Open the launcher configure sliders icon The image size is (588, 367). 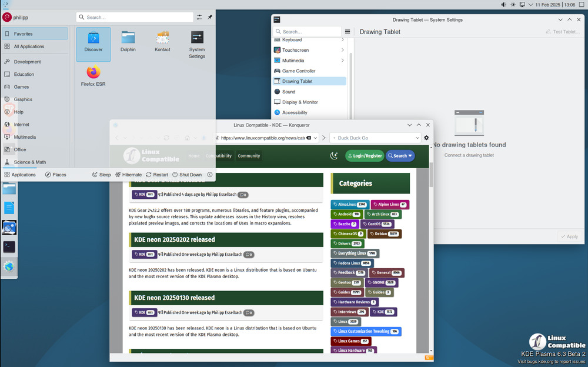pyautogui.click(x=200, y=18)
